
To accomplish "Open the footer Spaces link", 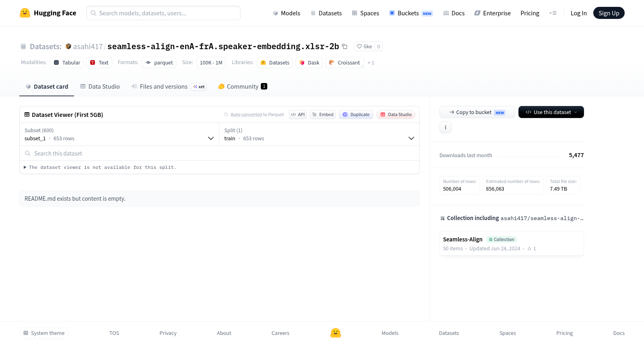I will (508, 333).
